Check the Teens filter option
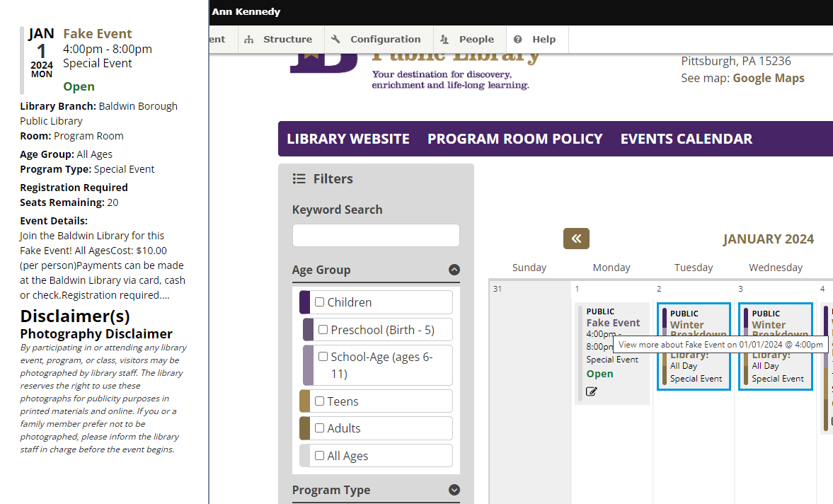This screenshot has height=504, width=833. click(318, 401)
